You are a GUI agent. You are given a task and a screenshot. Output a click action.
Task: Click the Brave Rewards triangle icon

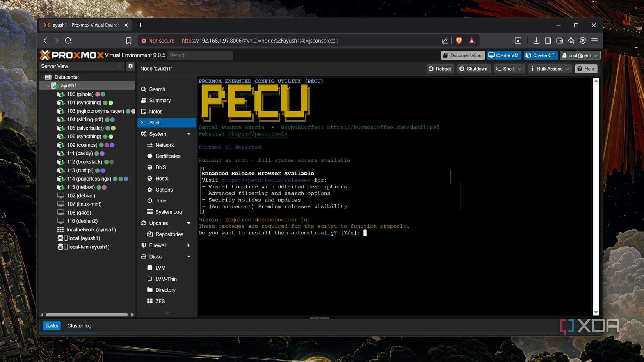471,41
